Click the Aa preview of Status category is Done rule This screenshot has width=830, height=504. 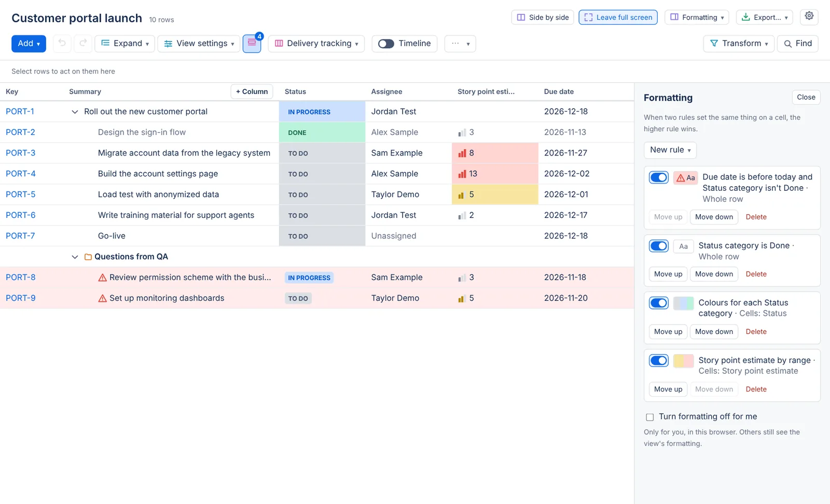pos(684,246)
